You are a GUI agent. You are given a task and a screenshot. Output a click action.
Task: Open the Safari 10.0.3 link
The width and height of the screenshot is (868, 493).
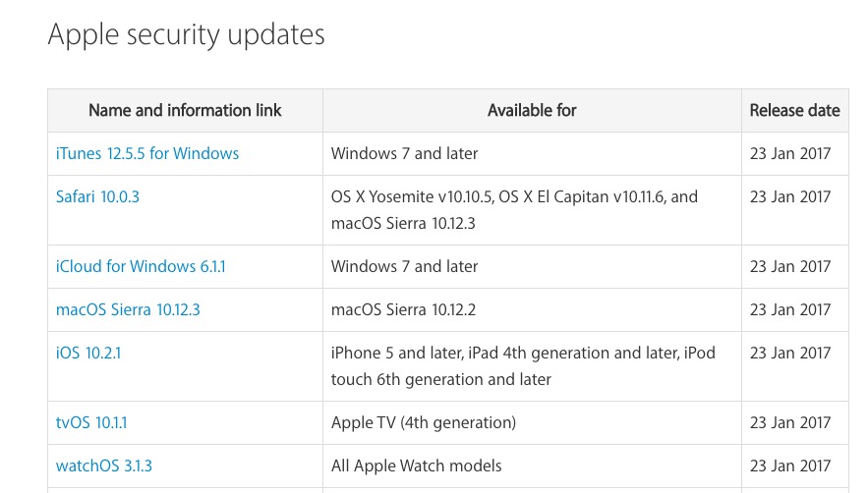[x=98, y=196]
